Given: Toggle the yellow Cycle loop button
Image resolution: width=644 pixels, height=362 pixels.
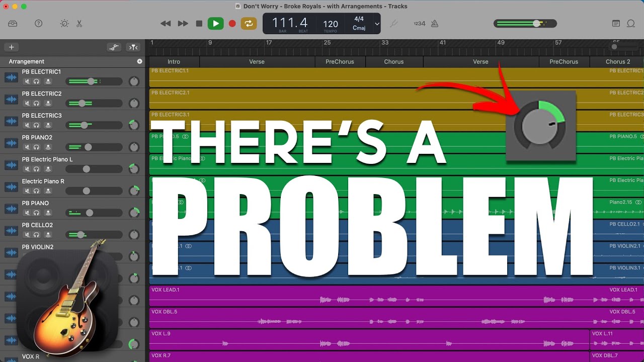Looking at the screenshot, I should click(249, 24).
